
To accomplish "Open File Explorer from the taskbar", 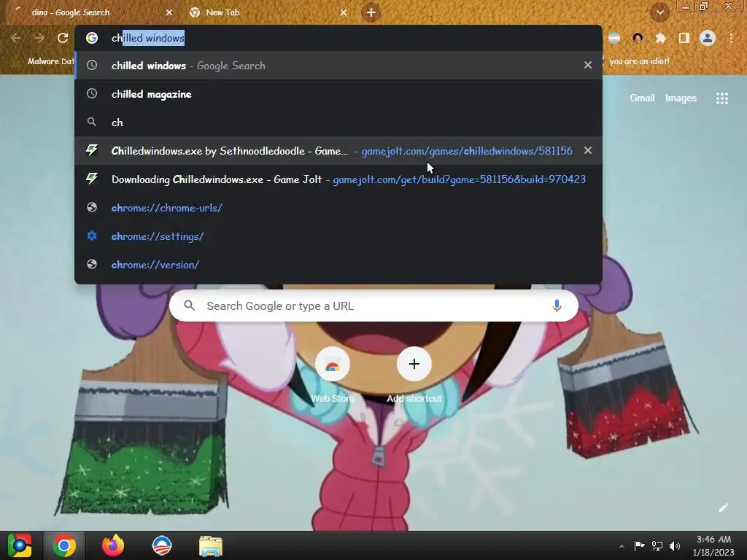I will point(211,545).
